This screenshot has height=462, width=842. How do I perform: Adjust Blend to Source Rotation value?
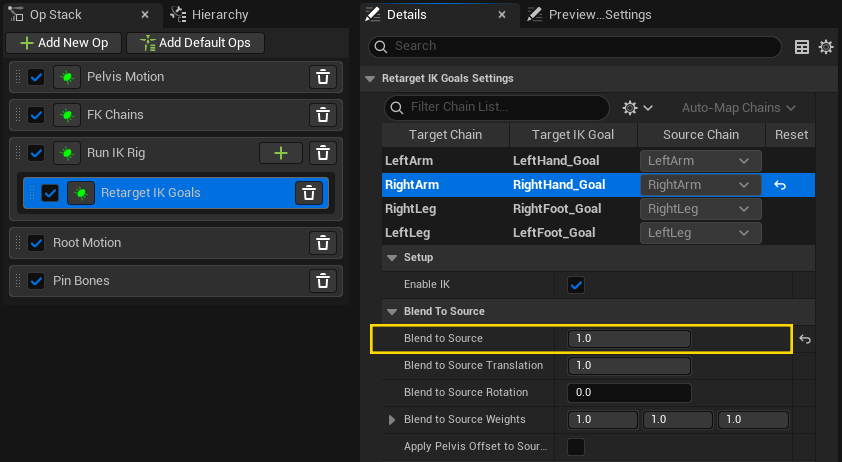(x=629, y=393)
